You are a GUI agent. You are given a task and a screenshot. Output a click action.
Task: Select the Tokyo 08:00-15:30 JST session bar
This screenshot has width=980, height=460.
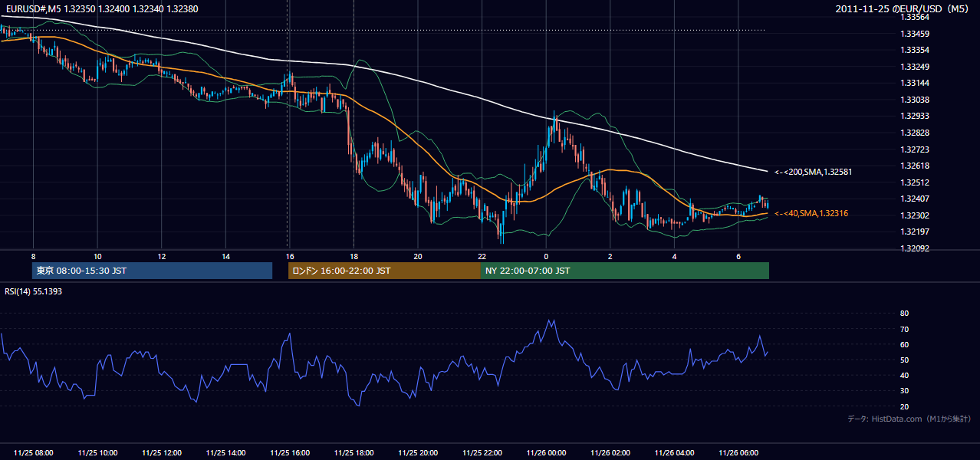[x=153, y=271]
